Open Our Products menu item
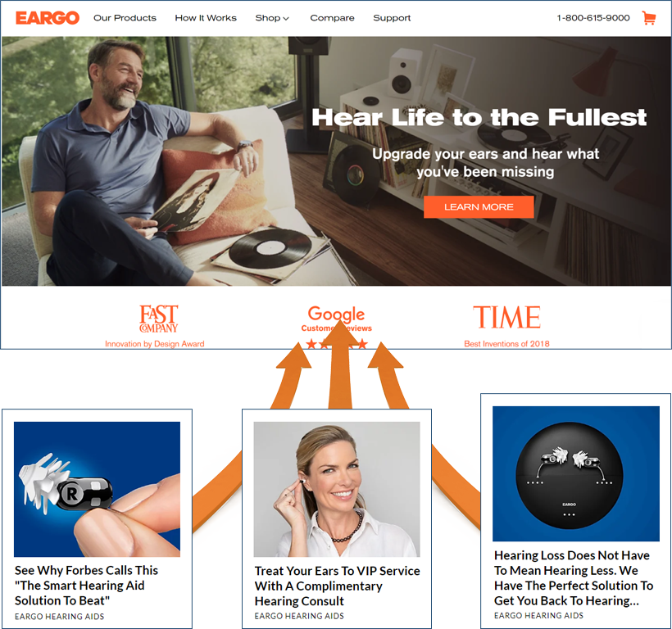The height and width of the screenshot is (629, 672). pos(125,18)
